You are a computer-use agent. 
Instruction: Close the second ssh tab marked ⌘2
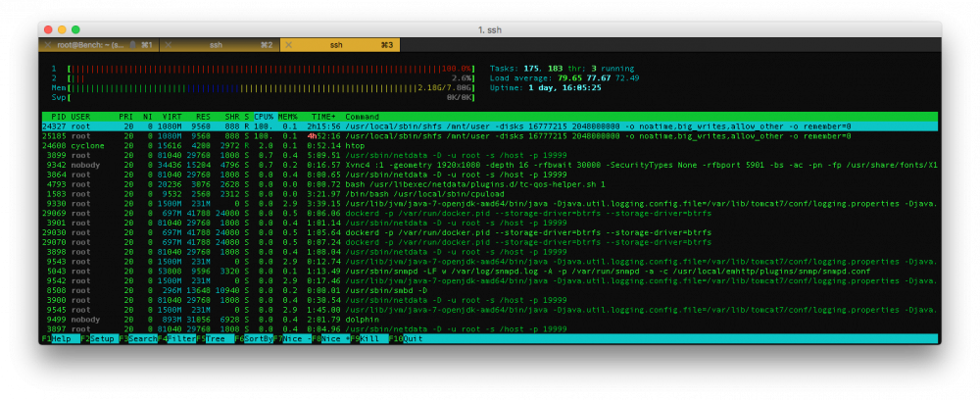[169, 45]
